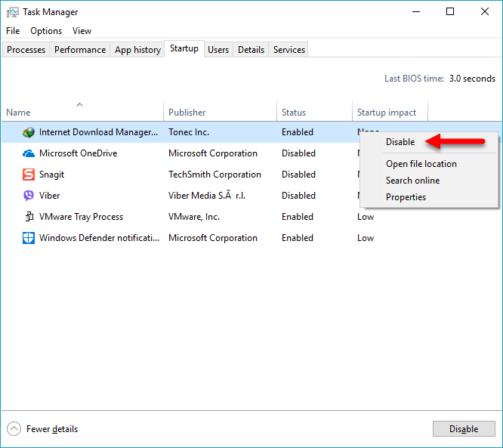Click the Task Manager title bar icon
This screenshot has width=503, height=448.
[13, 12]
